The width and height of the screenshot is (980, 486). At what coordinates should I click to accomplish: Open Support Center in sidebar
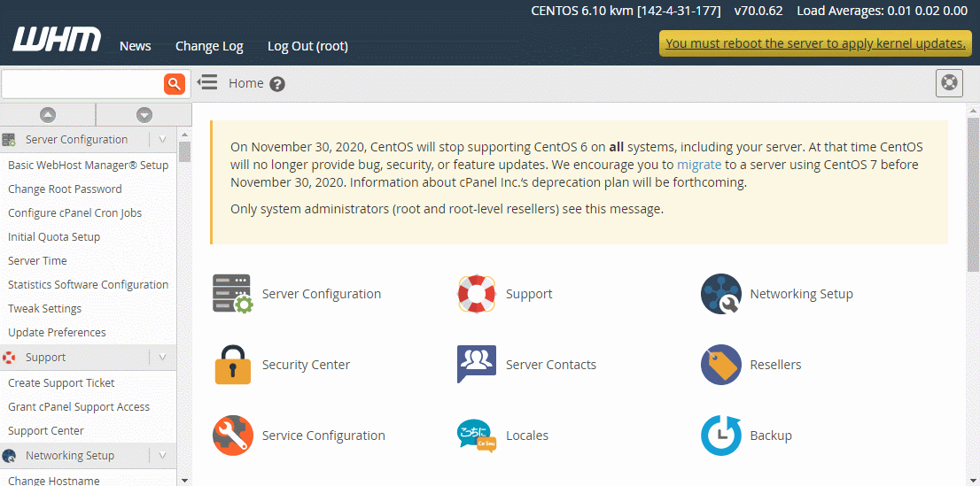[x=45, y=430]
